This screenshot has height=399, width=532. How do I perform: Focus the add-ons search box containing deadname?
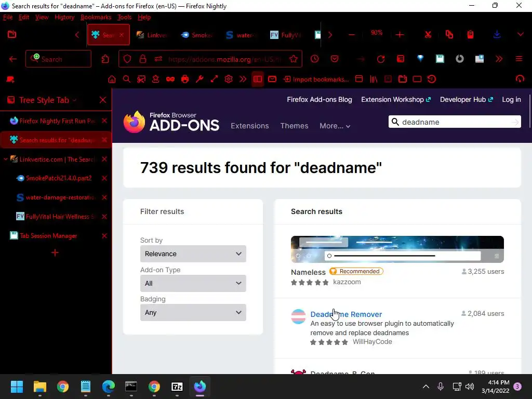(x=455, y=122)
